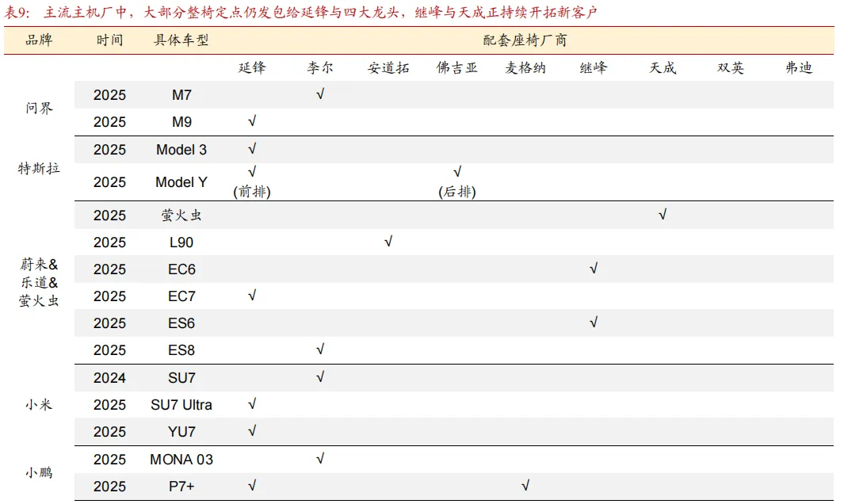This screenshot has height=504, width=844.
Task: Click the EC6 model cell
Action: (181, 269)
